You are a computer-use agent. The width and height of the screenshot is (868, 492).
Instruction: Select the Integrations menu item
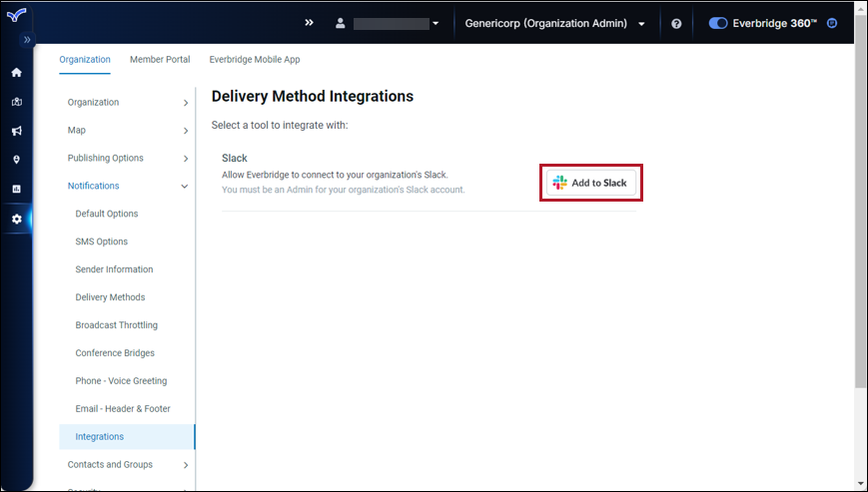pos(127,437)
